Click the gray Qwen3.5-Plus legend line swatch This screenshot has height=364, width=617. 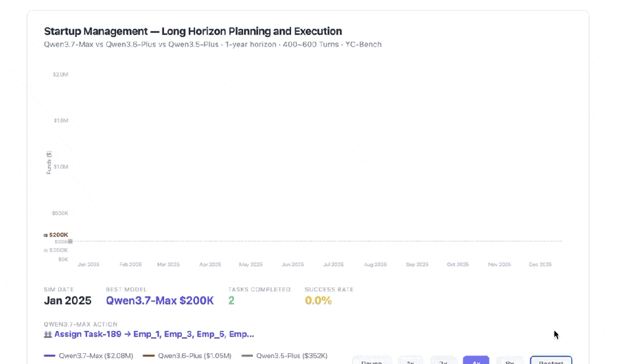(247, 356)
